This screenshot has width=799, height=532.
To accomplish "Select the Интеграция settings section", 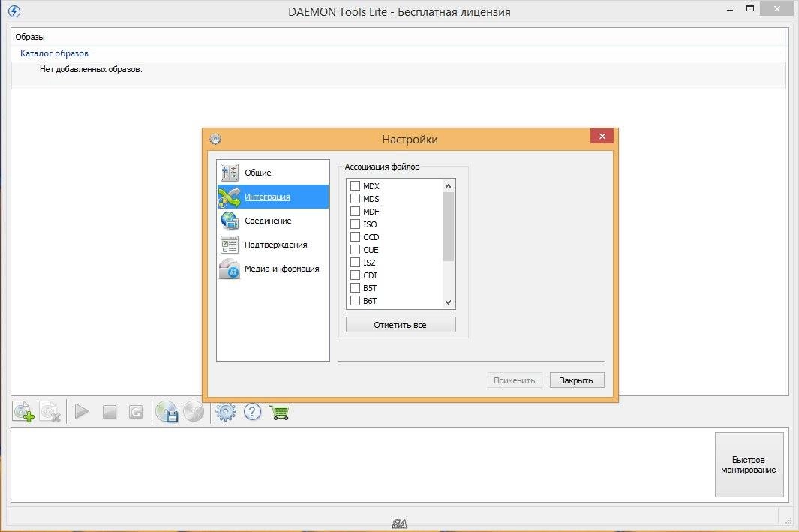I will (x=273, y=197).
